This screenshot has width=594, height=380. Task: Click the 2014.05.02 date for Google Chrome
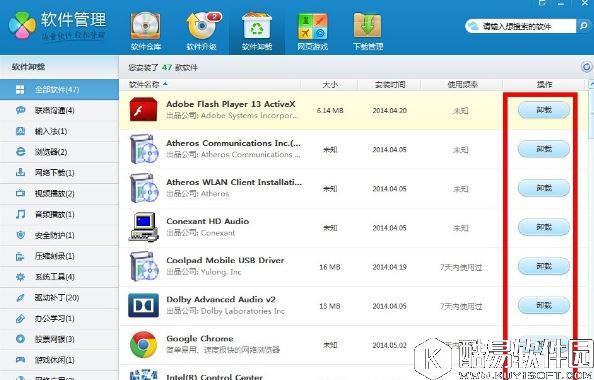(389, 345)
